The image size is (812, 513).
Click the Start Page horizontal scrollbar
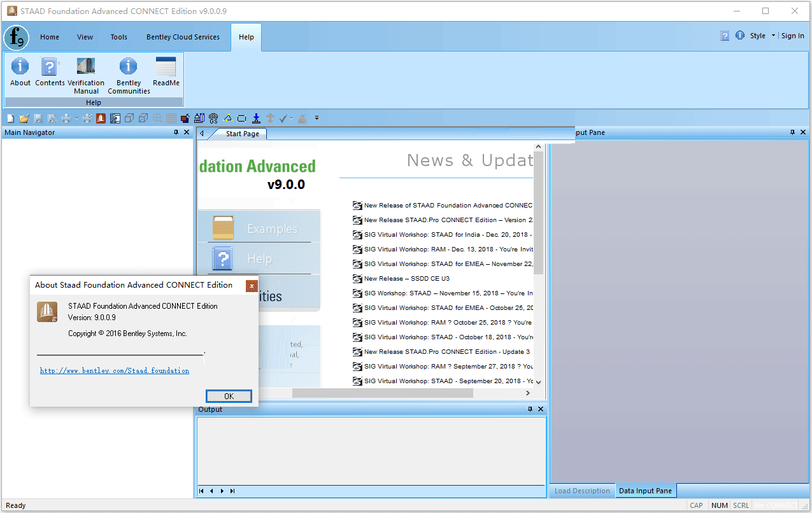click(x=382, y=393)
